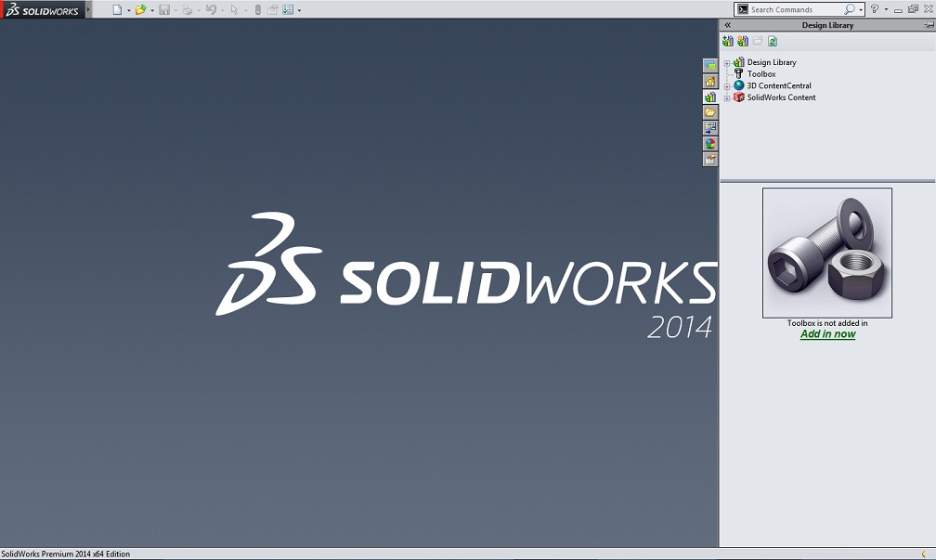Click the command prompt icon in search box
936x560 pixels.
pyautogui.click(x=743, y=9)
